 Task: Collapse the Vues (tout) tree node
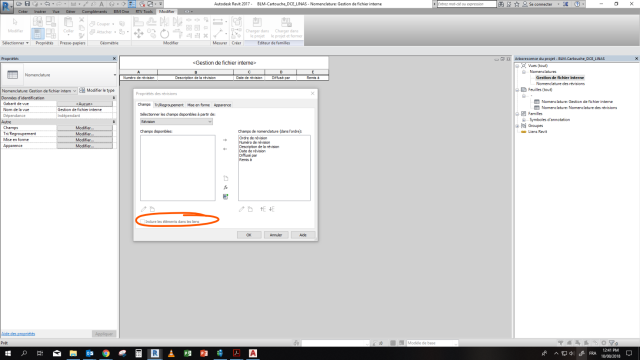(517, 65)
